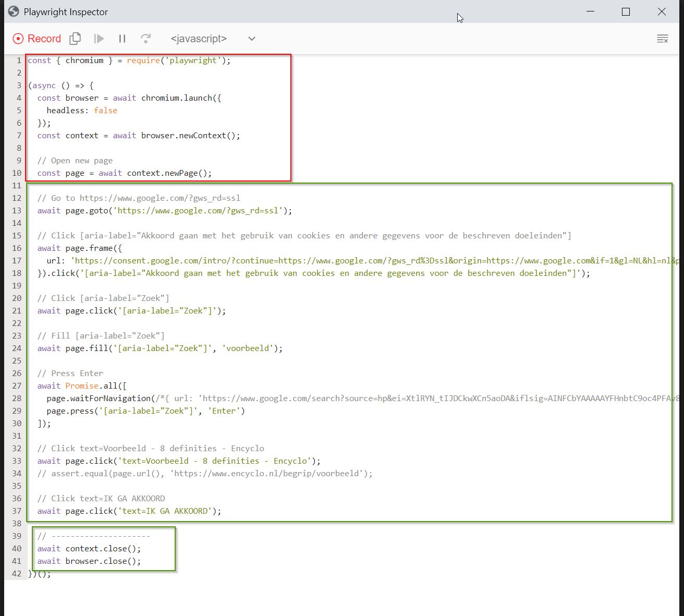The image size is (684, 616).
Task: Click the Playwright Inspector globe icon
Action: coord(14,11)
